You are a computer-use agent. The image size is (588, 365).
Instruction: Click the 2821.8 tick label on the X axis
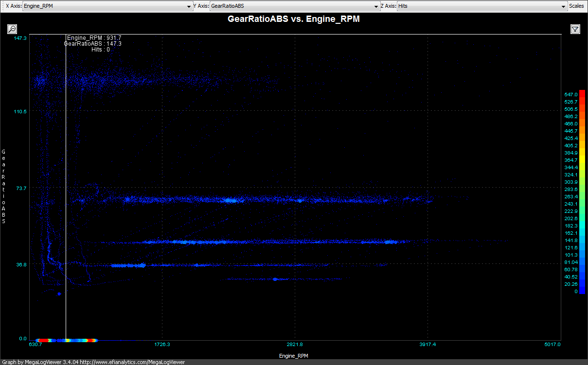pos(295,345)
